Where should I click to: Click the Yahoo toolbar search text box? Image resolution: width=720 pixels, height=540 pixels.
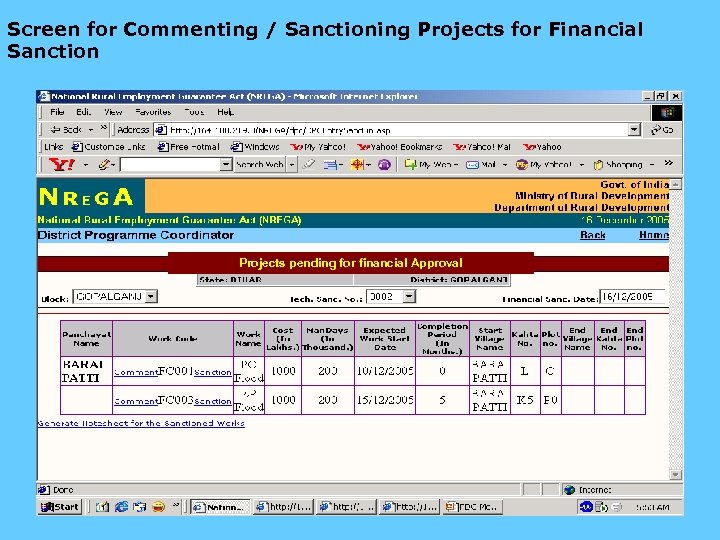170,164
